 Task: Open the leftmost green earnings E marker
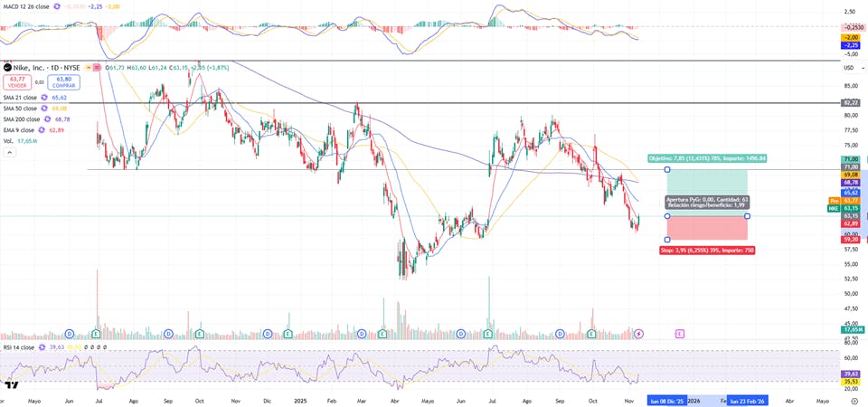[97, 334]
